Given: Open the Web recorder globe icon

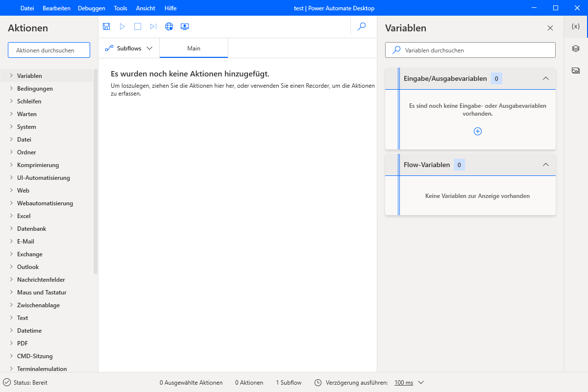Looking at the screenshot, I should (x=169, y=27).
